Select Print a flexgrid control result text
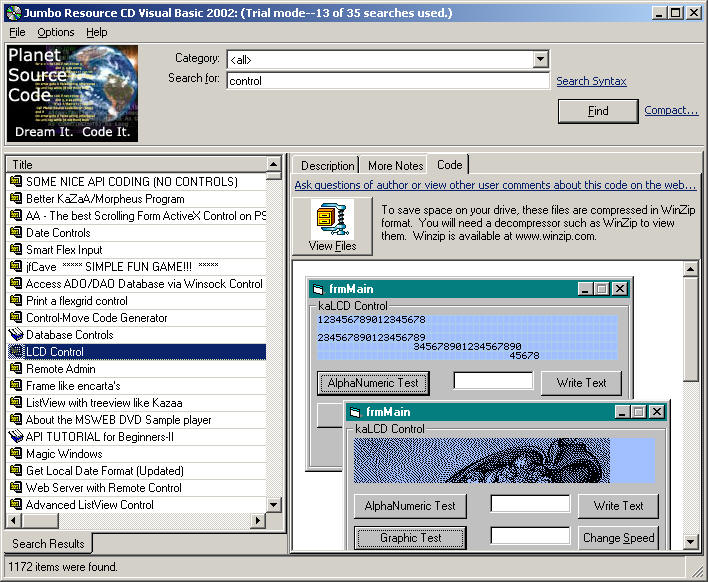 [77, 301]
